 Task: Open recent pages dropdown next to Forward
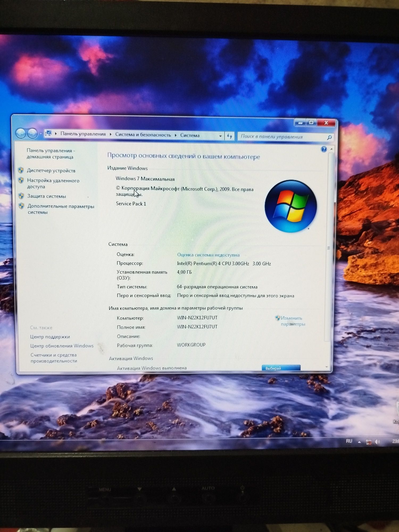40,134
